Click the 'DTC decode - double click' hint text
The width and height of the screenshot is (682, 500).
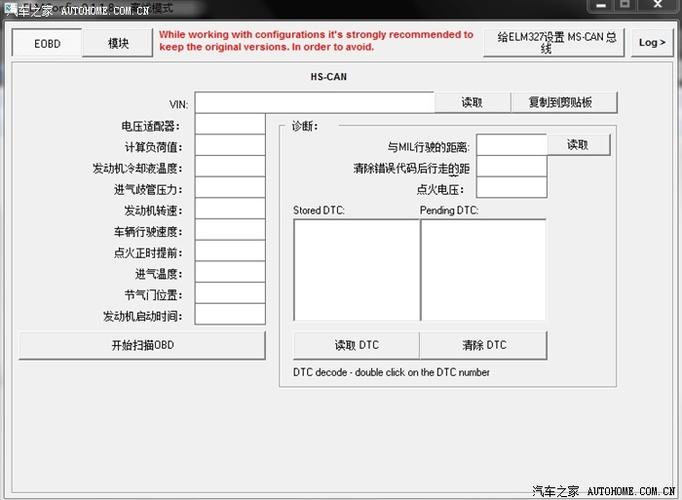pyautogui.click(x=391, y=372)
